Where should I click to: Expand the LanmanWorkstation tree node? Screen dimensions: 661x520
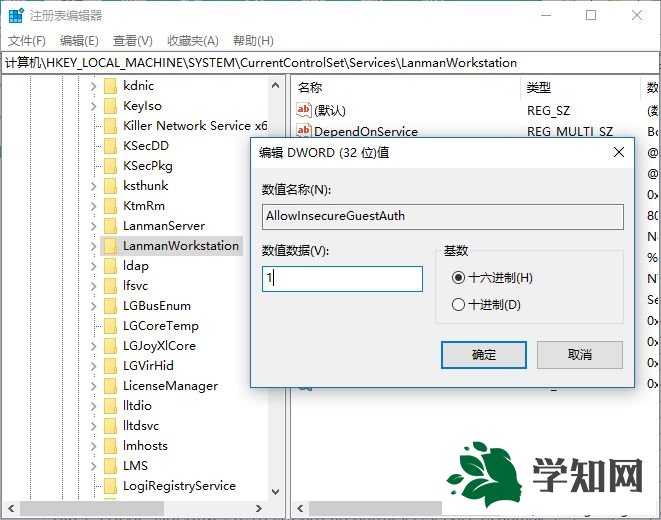(x=93, y=246)
